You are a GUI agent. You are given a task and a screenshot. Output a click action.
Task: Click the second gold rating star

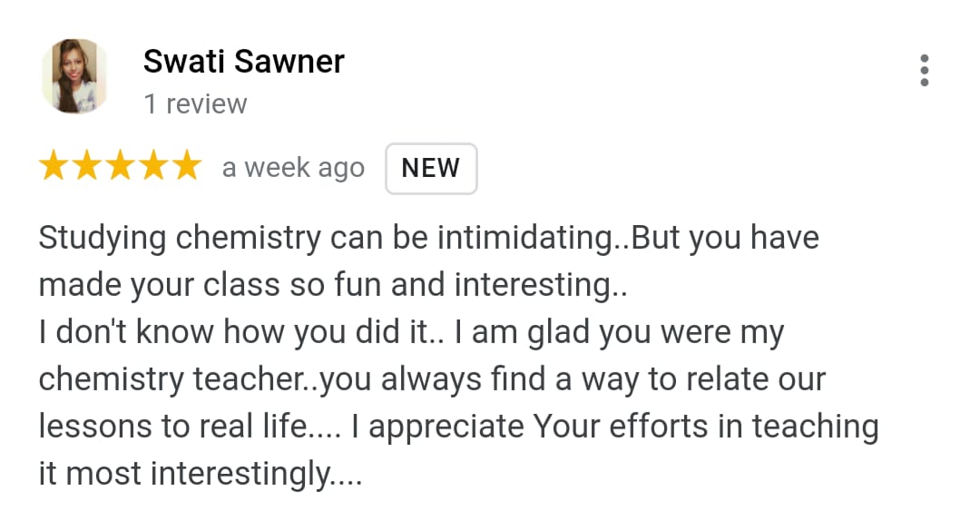pos(87,167)
